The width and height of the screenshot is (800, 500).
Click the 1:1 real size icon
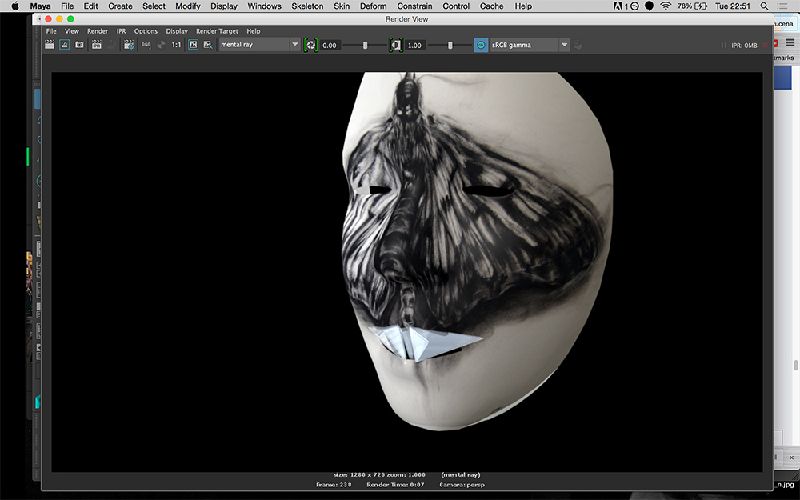[176, 45]
